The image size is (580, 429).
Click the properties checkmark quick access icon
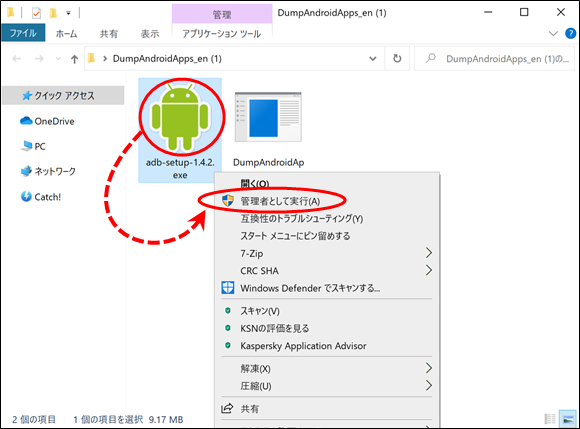point(36,14)
